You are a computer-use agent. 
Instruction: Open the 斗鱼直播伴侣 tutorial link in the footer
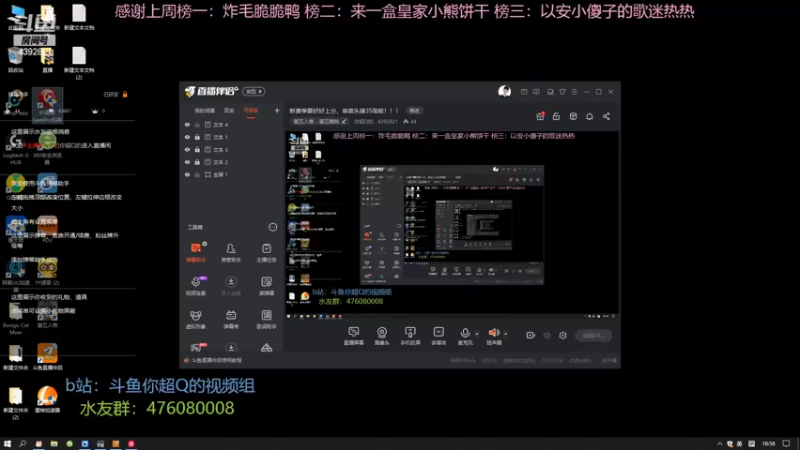point(216,360)
